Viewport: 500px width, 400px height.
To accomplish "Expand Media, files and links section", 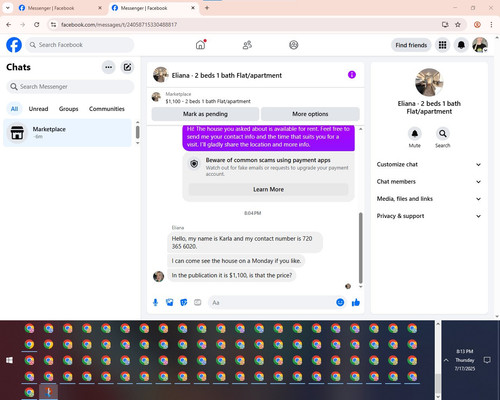I will point(429,199).
